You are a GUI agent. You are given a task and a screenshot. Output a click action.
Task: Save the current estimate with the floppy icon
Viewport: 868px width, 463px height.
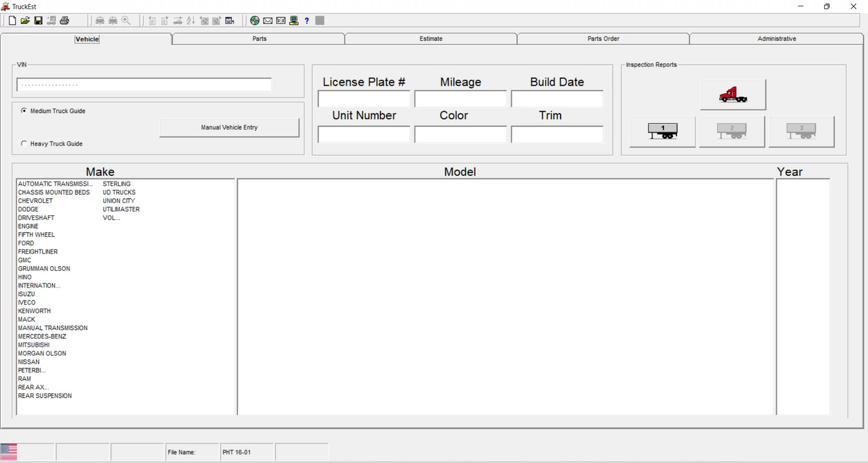(38, 20)
